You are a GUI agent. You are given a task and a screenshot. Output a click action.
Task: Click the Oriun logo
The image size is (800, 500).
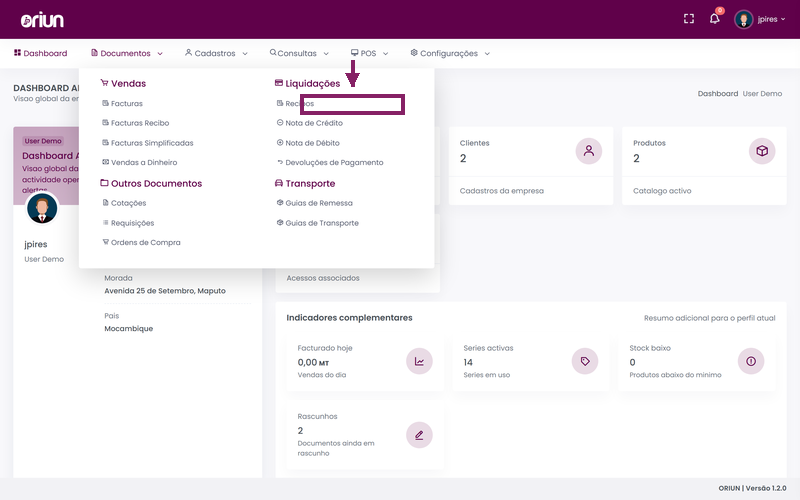tap(42, 20)
